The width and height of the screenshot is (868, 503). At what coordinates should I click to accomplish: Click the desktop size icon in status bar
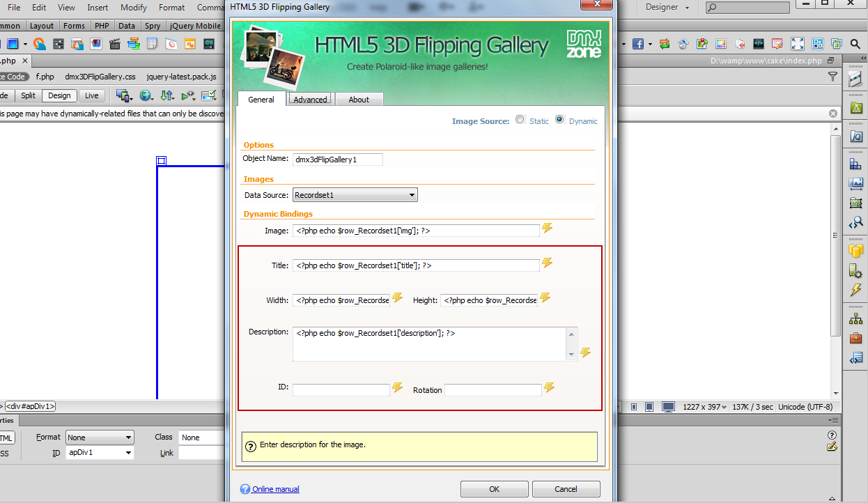point(668,407)
